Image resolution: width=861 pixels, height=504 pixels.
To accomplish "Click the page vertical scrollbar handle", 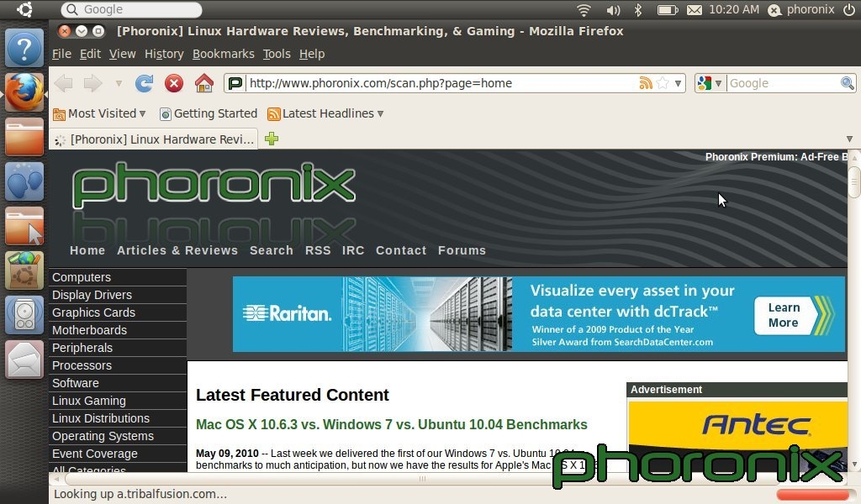I will click(x=854, y=181).
